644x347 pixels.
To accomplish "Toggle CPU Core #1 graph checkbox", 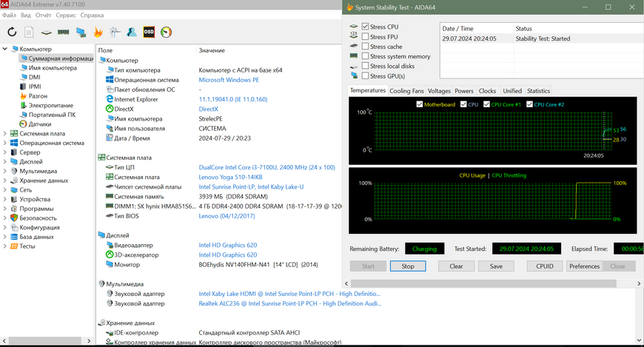I will point(486,104).
